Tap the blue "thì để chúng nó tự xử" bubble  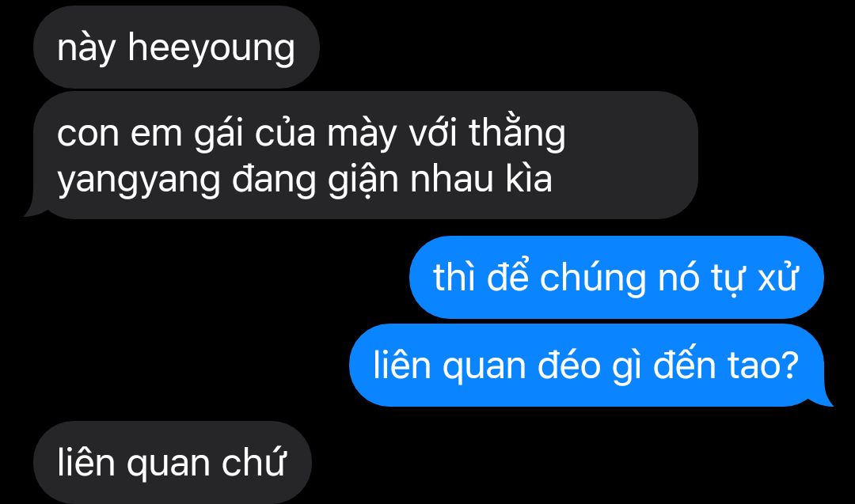click(x=616, y=277)
